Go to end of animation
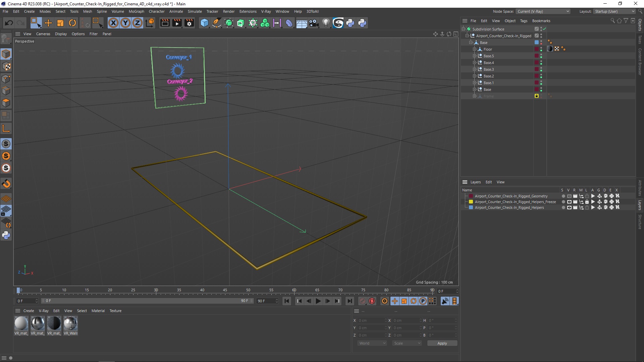The image size is (644, 362). point(350,301)
